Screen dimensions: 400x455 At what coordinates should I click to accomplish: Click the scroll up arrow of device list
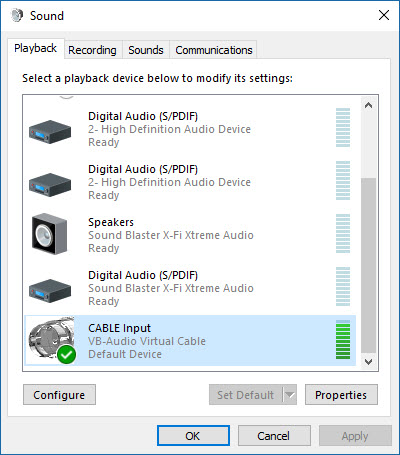[368, 105]
